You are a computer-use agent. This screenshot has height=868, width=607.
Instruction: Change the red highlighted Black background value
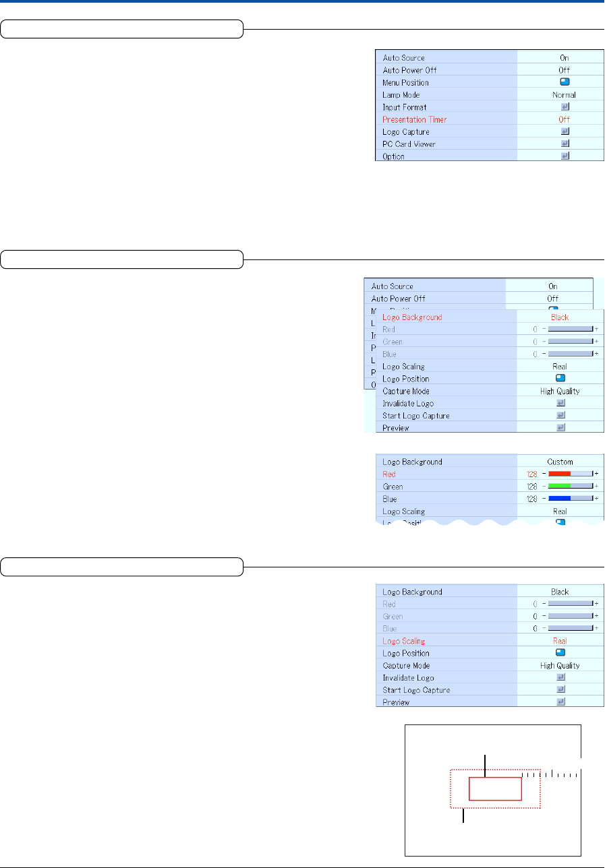[x=560, y=317]
